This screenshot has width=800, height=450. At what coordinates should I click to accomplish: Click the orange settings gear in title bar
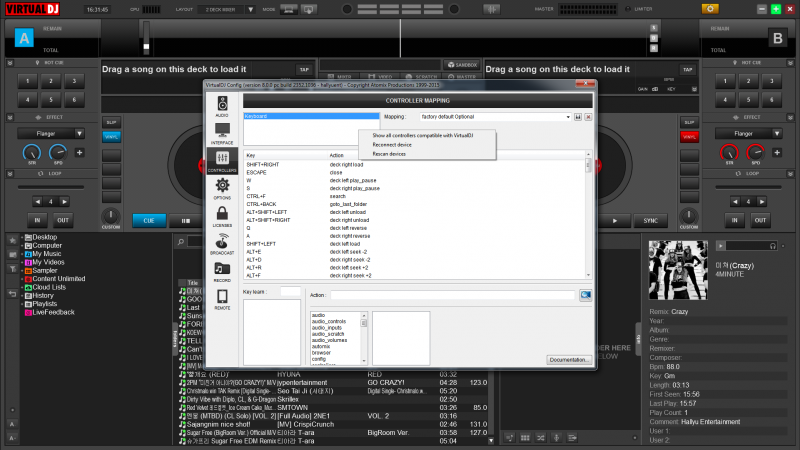[x=710, y=9]
